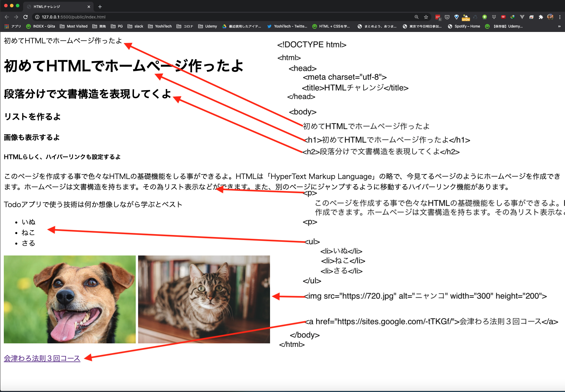The height and width of the screenshot is (392, 565).
Task: Open the three-dot Chrome menu
Action: (560, 17)
